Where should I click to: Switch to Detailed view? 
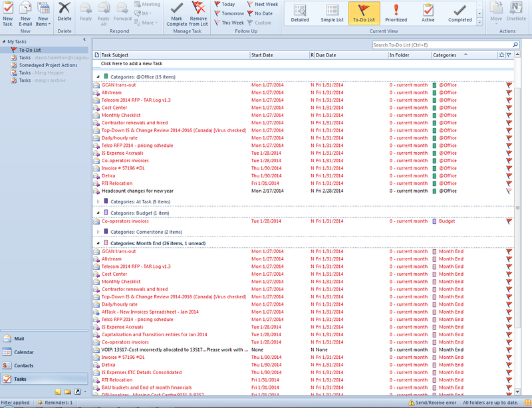(300, 13)
